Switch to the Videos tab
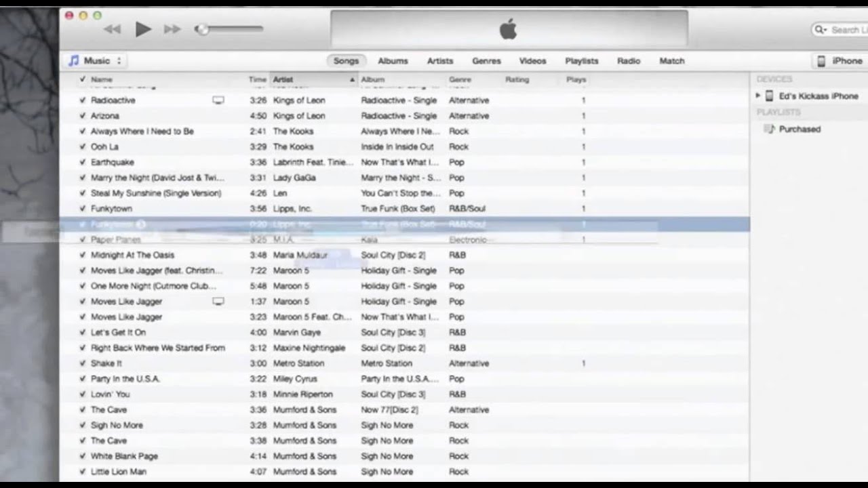Image resolution: width=868 pixels, height=488 pixels. pos(532,61)
